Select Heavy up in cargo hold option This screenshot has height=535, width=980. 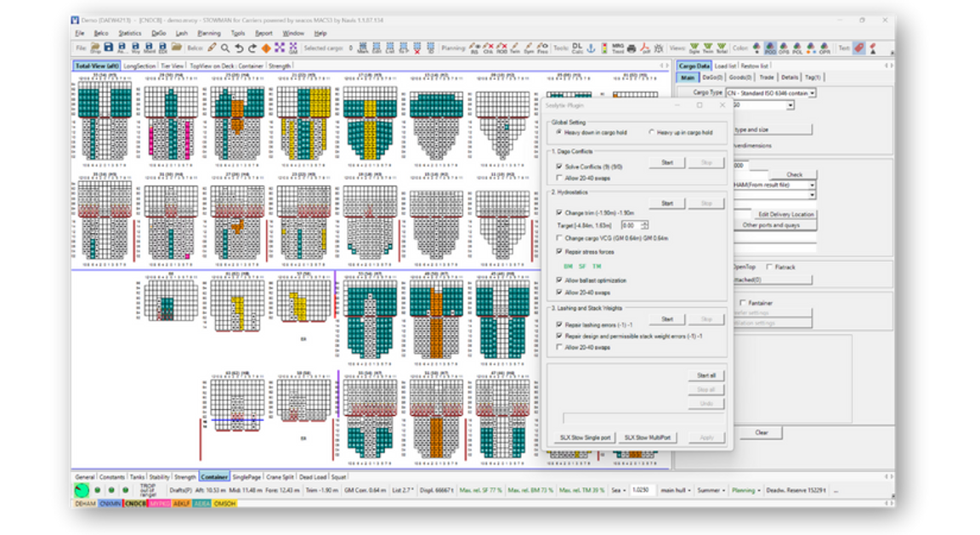652,133
